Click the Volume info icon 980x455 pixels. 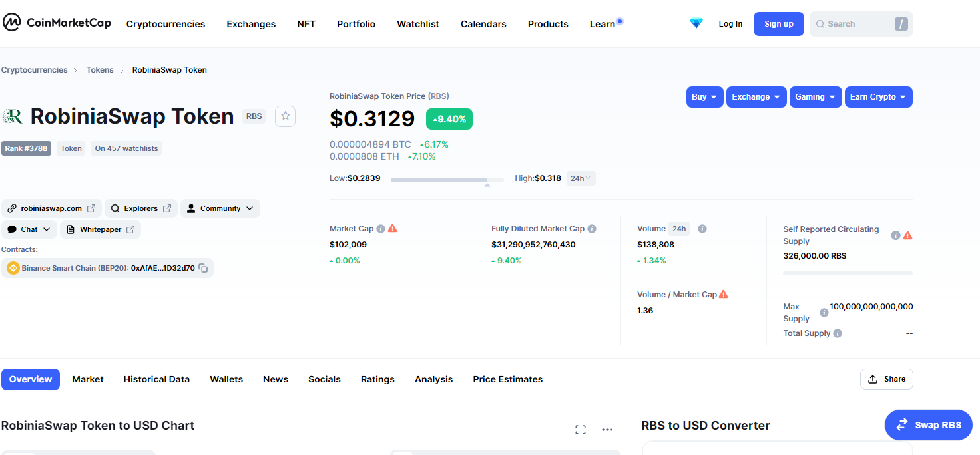[702, 229]
